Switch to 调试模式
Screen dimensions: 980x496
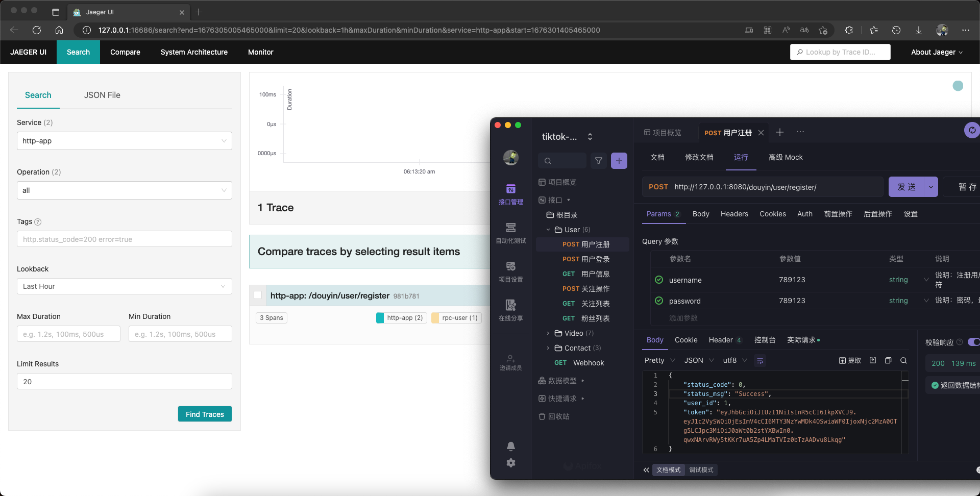[701, 470]
